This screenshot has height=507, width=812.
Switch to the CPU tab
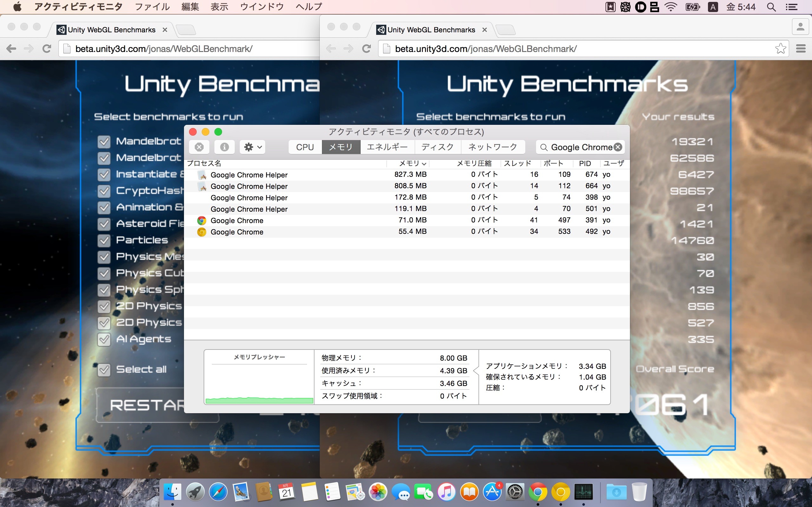(305, 147)
